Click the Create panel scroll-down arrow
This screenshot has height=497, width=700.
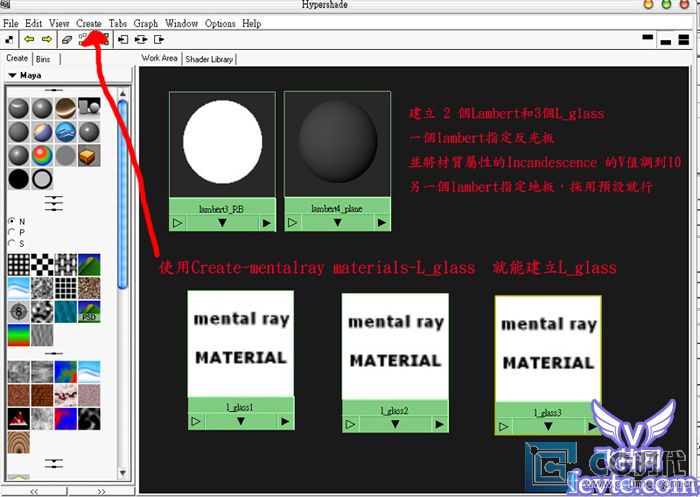(x=123, y=472)
